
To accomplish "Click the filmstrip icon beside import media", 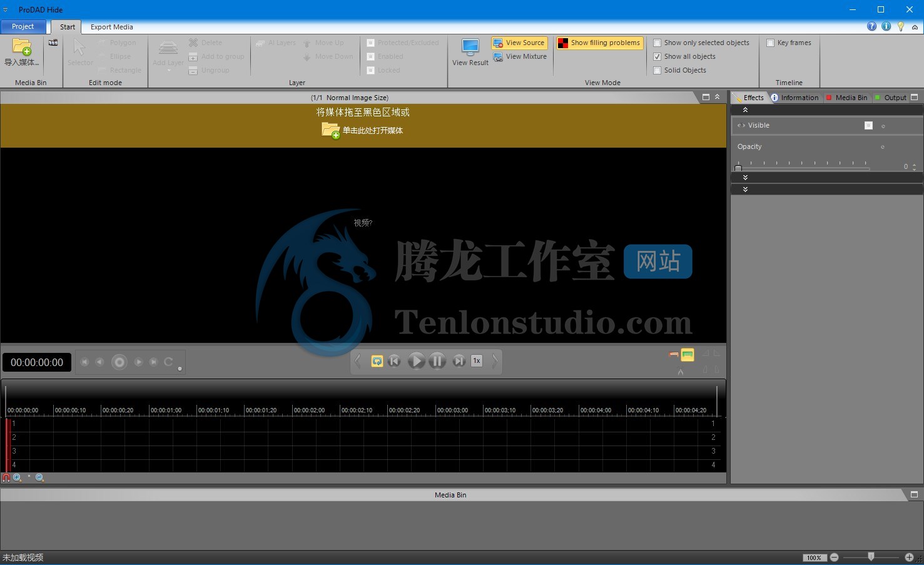I will coord(53,43).
